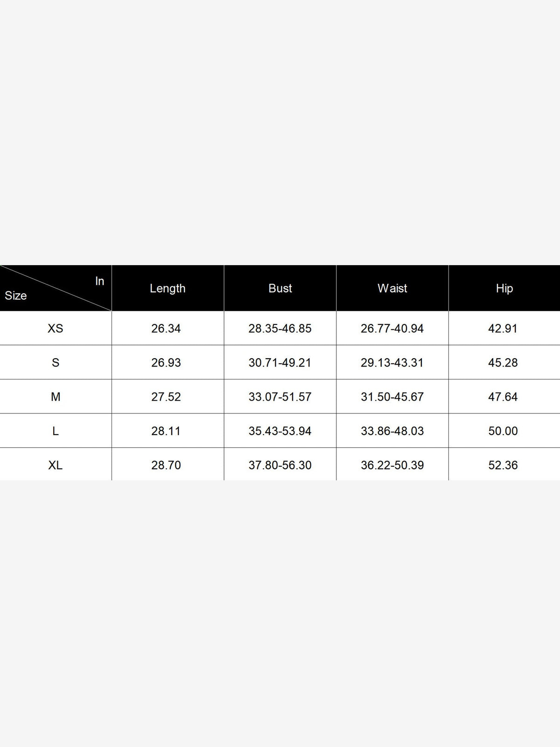Click the L size row label

56,431
